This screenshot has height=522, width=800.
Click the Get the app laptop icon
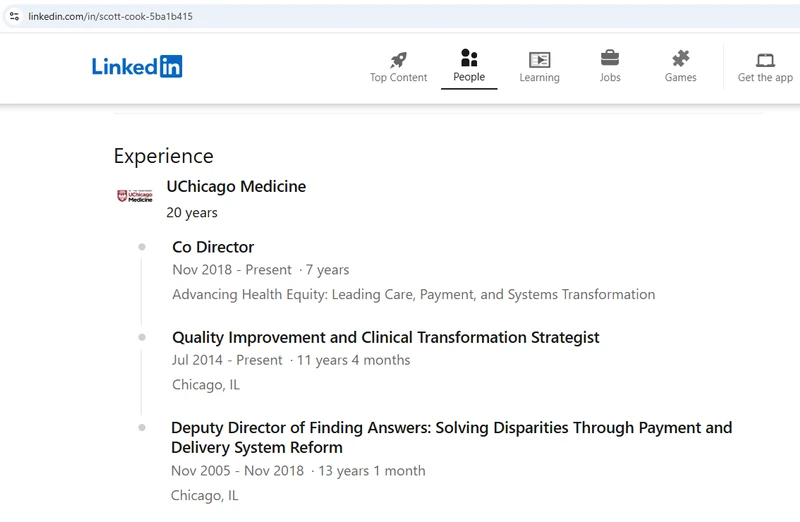pos(765,60)
